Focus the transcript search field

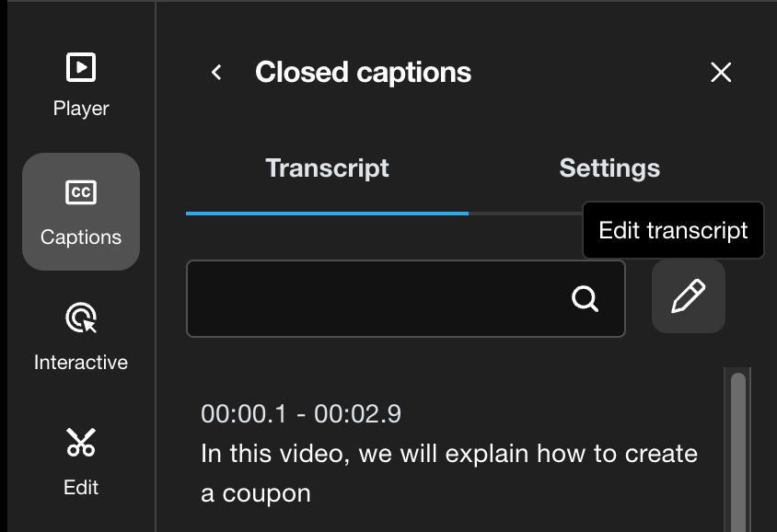pyautogui.click(x=377, y=298)
